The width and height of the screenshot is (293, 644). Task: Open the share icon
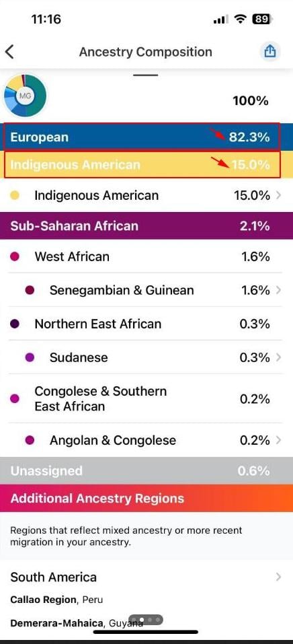(x=269, y=52)
